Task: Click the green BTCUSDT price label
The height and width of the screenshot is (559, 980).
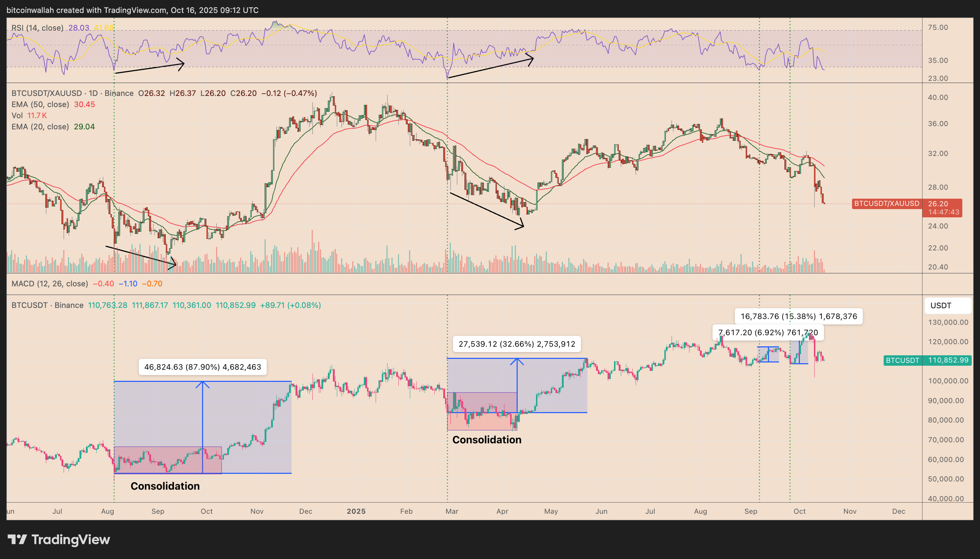Action: pyautogui.click(x=902, y=360)
